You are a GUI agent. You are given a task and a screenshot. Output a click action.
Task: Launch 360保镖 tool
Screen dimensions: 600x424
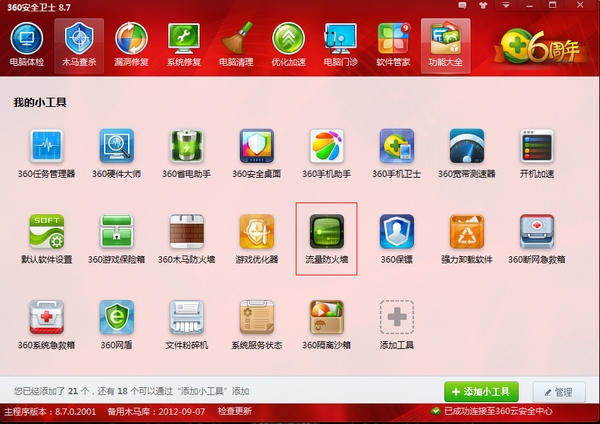(396, 239)
